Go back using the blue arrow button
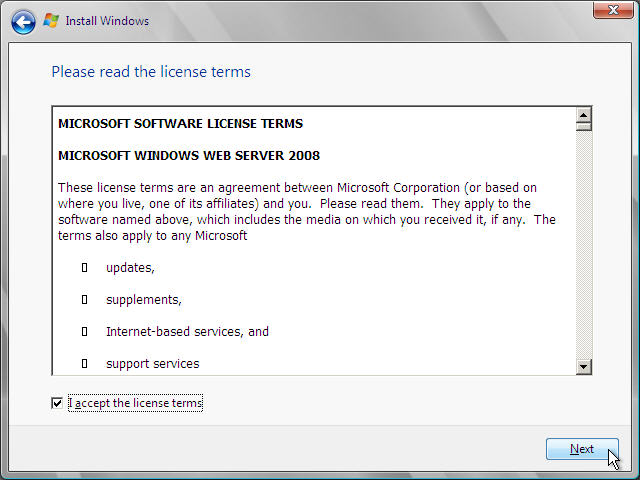 click(x=23, y=22)
